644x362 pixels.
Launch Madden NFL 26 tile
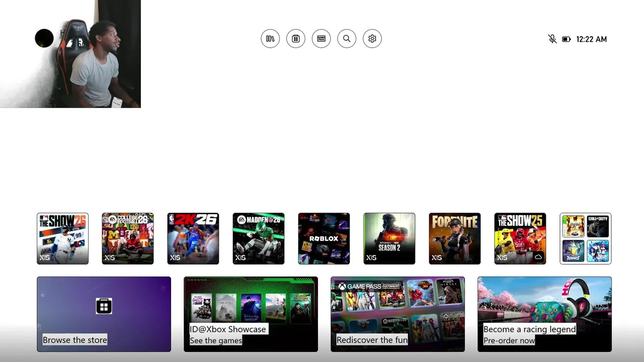click(x=259, y=238)
